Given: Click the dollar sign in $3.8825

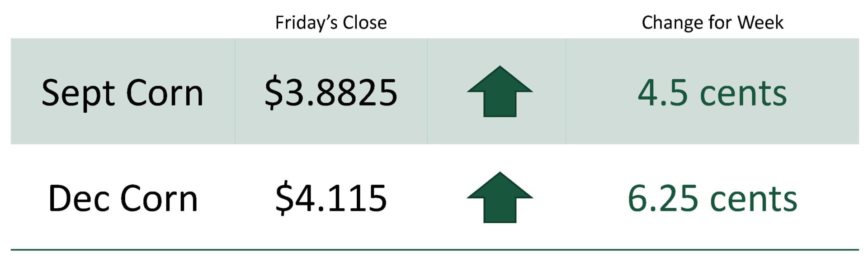Looking at the screenshot, I should (x=274, y=93).
